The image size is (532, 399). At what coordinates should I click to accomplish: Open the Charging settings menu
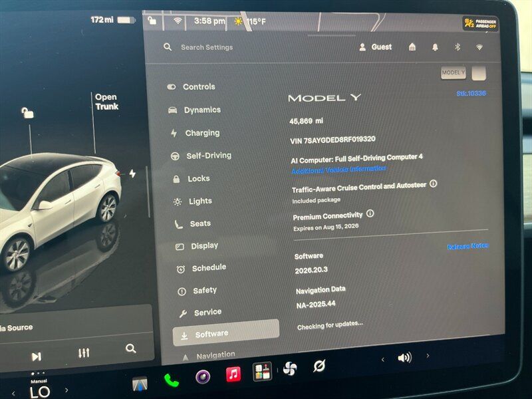coord(195,133)
